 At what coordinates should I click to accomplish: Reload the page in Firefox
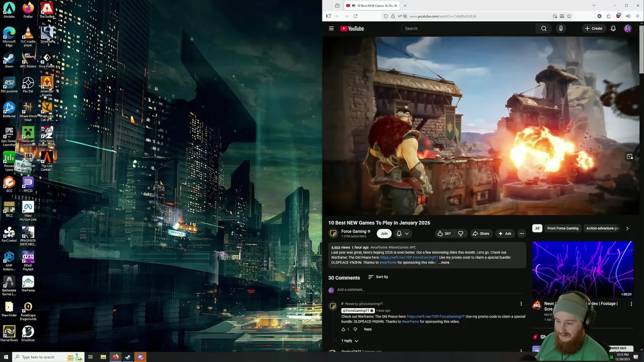click(x=355, y=16)
